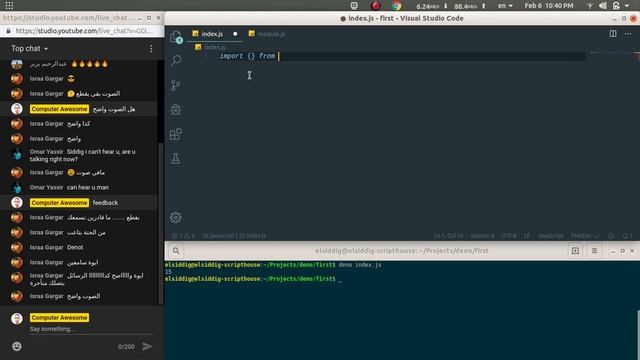The height and width of the screenshot is (360, 640).
Task: Open the chat options three-dot menu
Action: pos(151,49)
